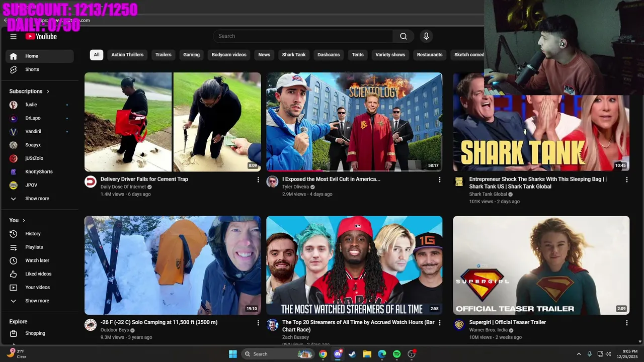Open JPOV channel subscription
This screenshot has width=644, height=362.
40,185
